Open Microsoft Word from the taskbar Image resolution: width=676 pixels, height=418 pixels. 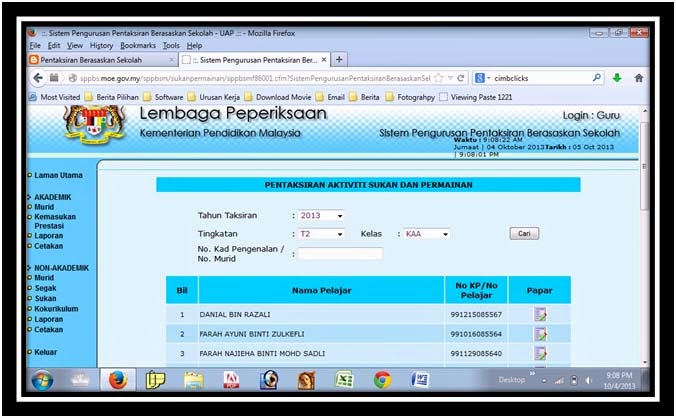point(420,380)
